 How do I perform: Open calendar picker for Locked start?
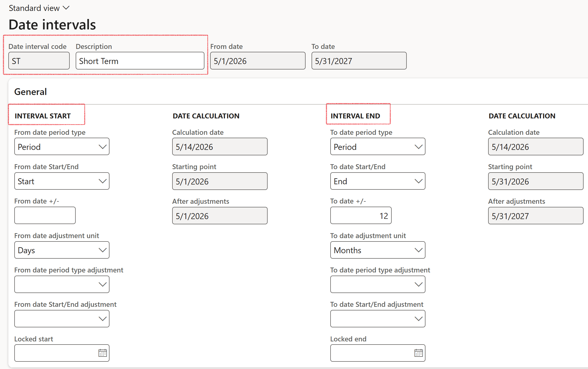pyautogui.click(x=102, y=353)
